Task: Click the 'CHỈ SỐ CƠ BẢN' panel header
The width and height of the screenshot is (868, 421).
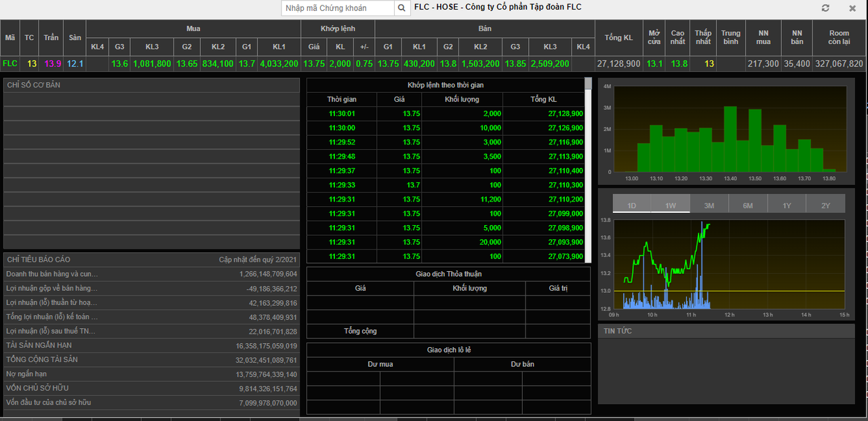Action: click(x=151, y=85)
